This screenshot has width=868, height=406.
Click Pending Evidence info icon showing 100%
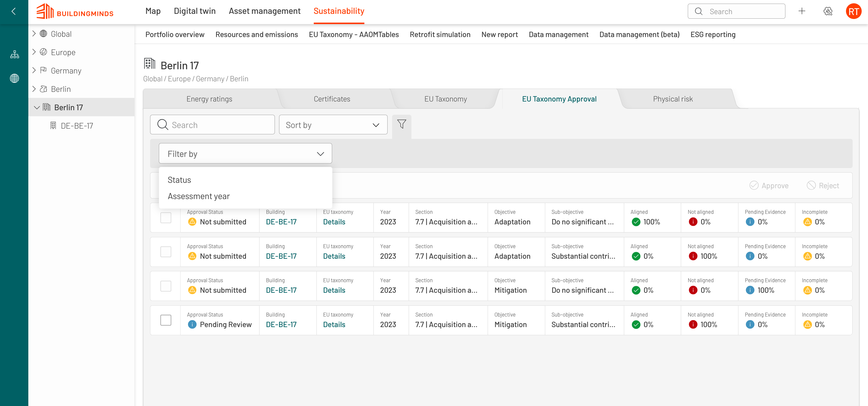750,290
